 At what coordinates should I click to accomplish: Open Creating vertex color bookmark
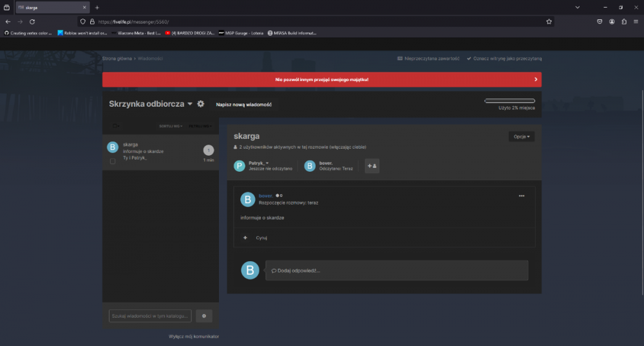point(28,33)
